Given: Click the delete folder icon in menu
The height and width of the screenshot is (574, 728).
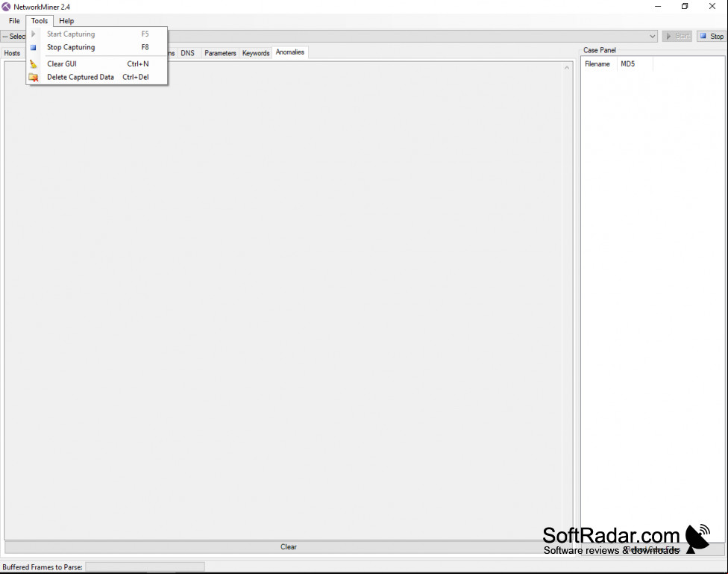Looking at the screenshot, I should point(34,77).
